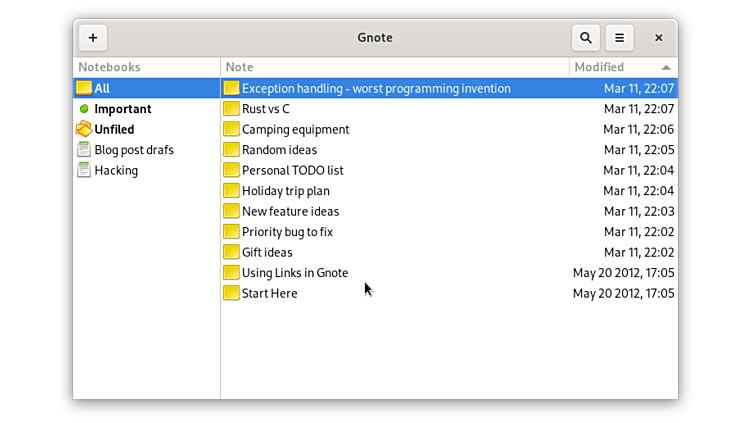Screen dimensions: 752x423
Task: Click the Blog post drafs notebook icon
Action: click(84, 150)
